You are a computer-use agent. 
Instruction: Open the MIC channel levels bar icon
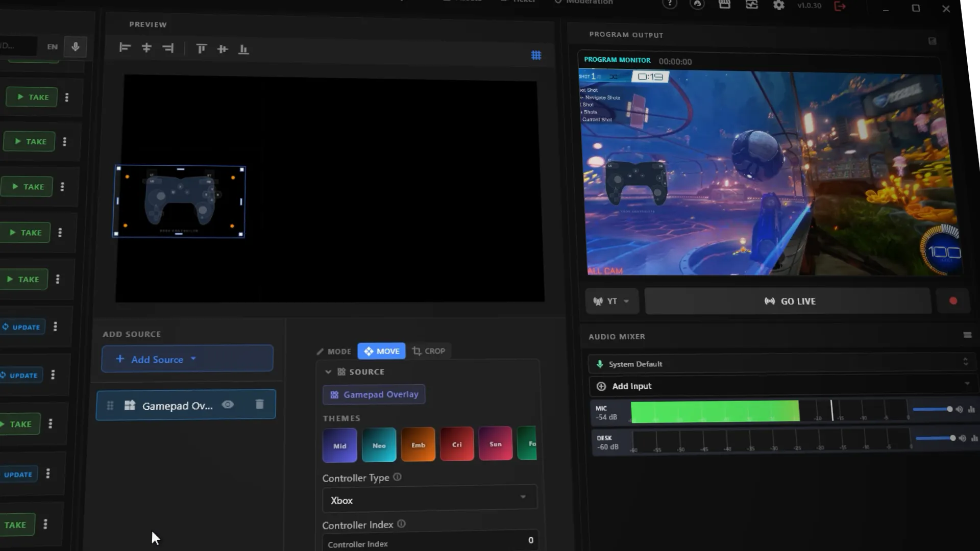pyautogui.click(x=971, y=410)
